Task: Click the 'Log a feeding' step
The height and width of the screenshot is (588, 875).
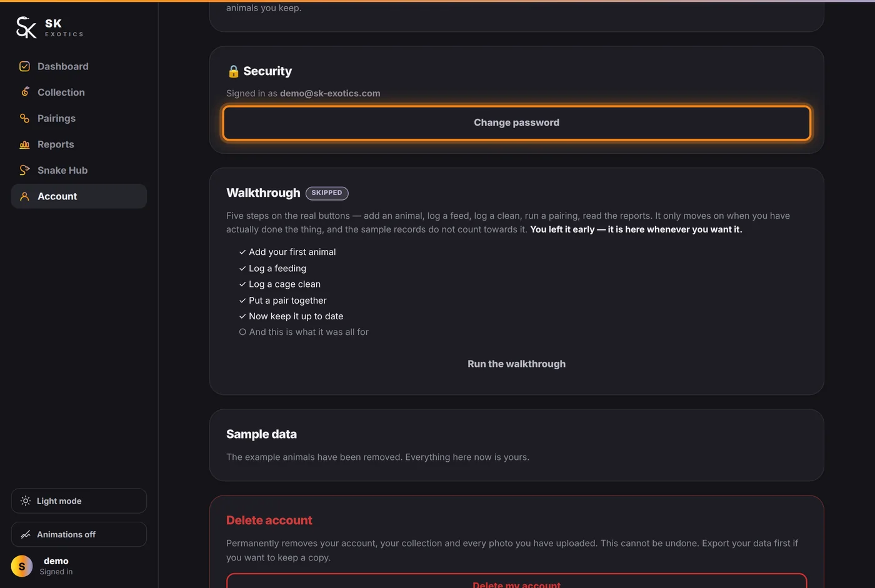Action: click(272, 268)
